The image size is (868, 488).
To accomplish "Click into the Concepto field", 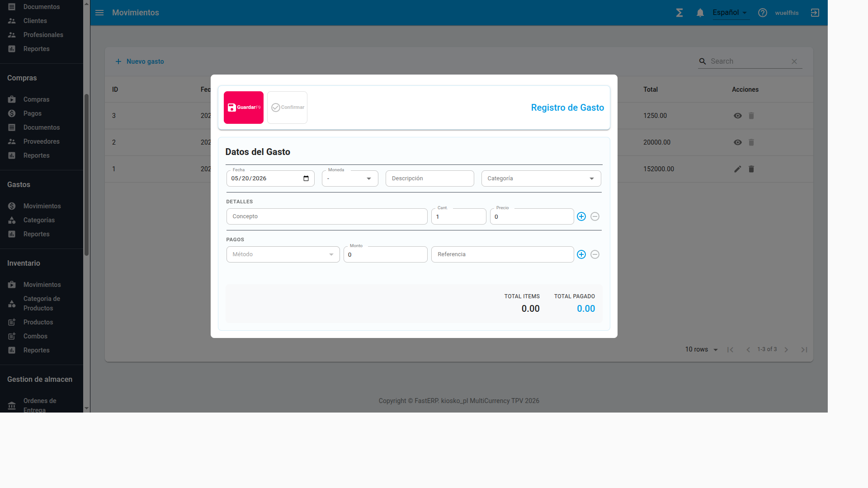I will pos(327,216).
